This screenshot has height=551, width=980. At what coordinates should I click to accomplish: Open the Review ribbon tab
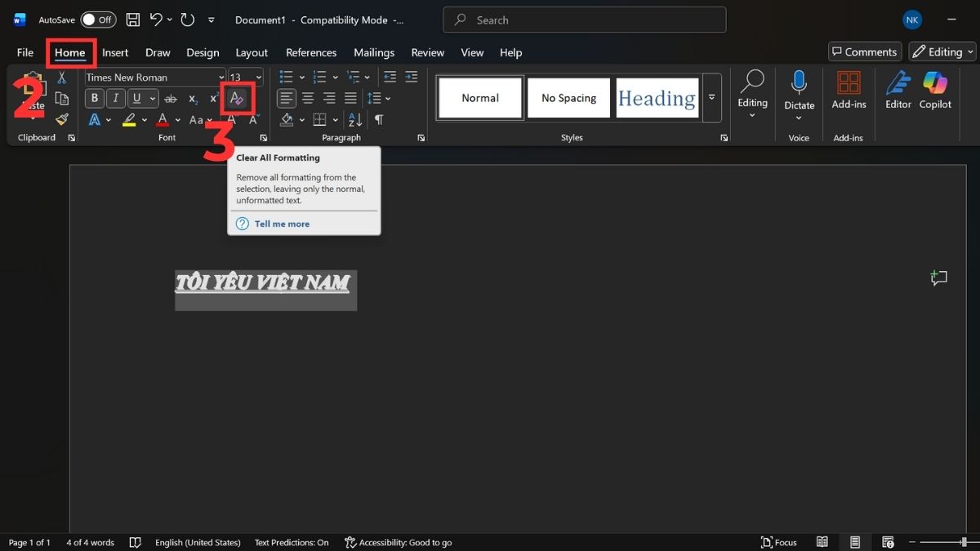pyautogui.click(x=427, y=51)
